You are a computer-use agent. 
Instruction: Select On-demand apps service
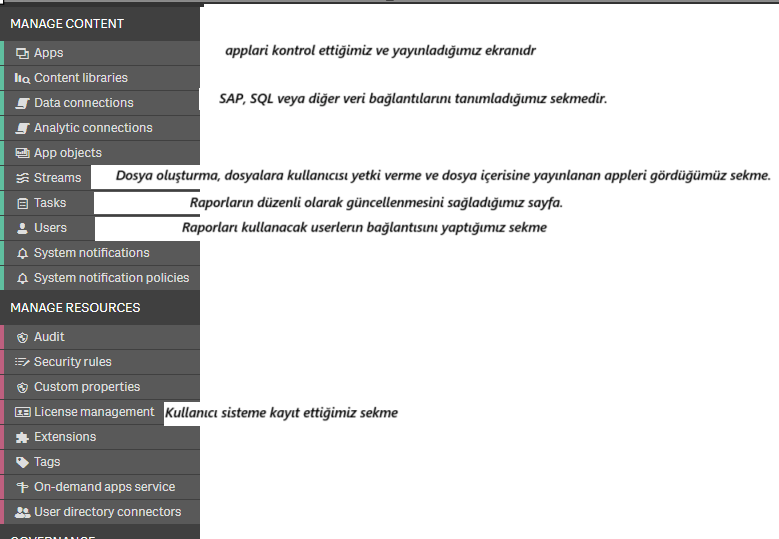[104, 487]
